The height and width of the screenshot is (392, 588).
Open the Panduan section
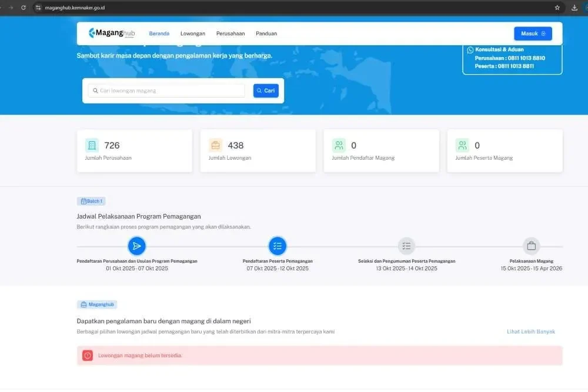266,33
